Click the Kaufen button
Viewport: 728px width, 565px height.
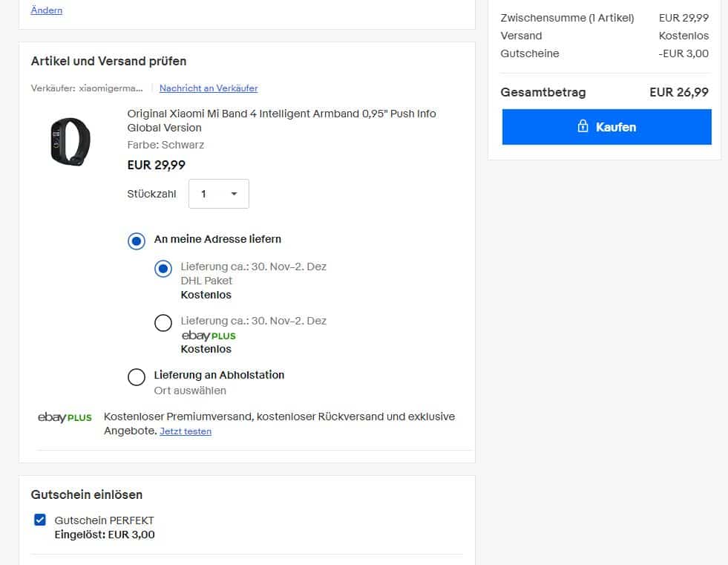[x=606, y=127]
